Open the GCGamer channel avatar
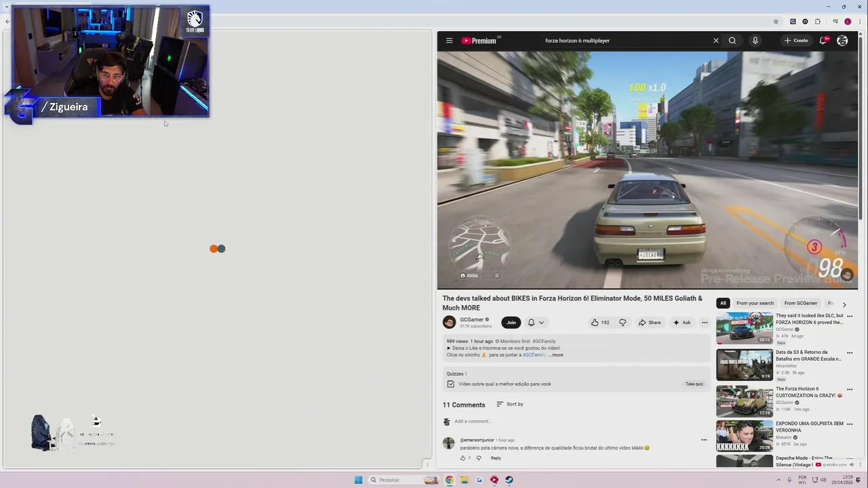The width and height of the screenshot is (868, 488). [x=449, y=323]
